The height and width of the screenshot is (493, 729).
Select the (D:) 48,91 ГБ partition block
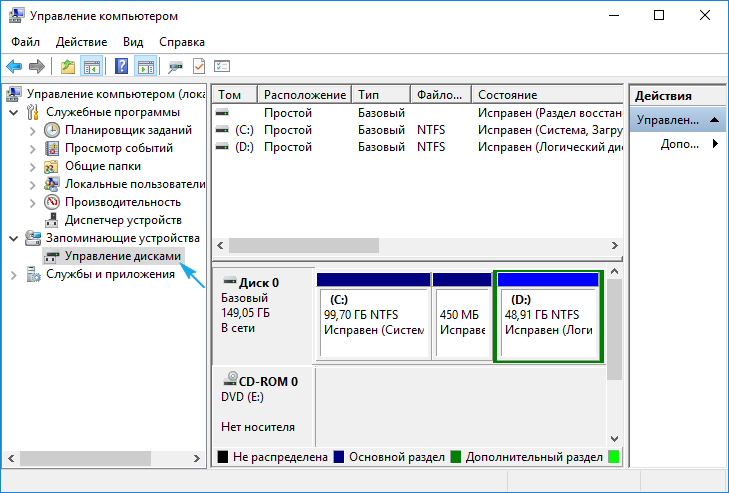coord(546,321)
